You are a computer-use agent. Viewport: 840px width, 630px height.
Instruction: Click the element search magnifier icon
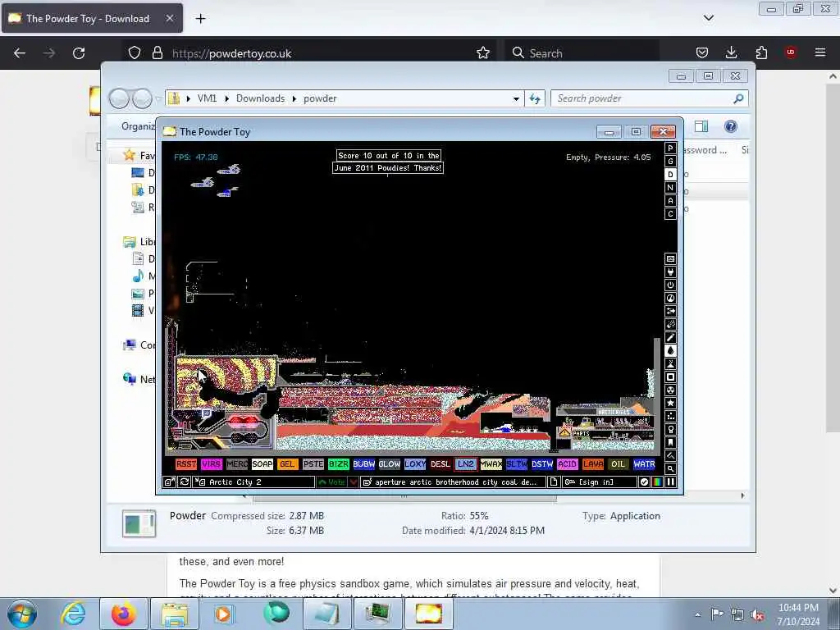point(670,468)
